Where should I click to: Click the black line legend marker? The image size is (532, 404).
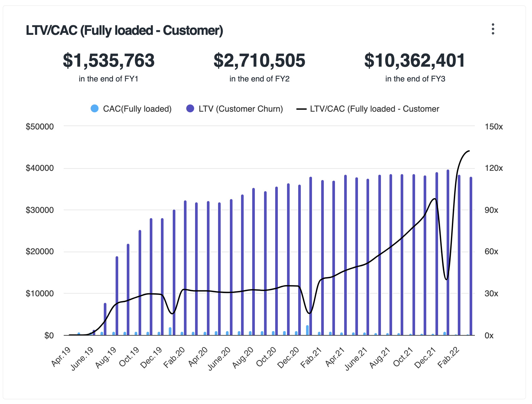[x=301, y=109]
